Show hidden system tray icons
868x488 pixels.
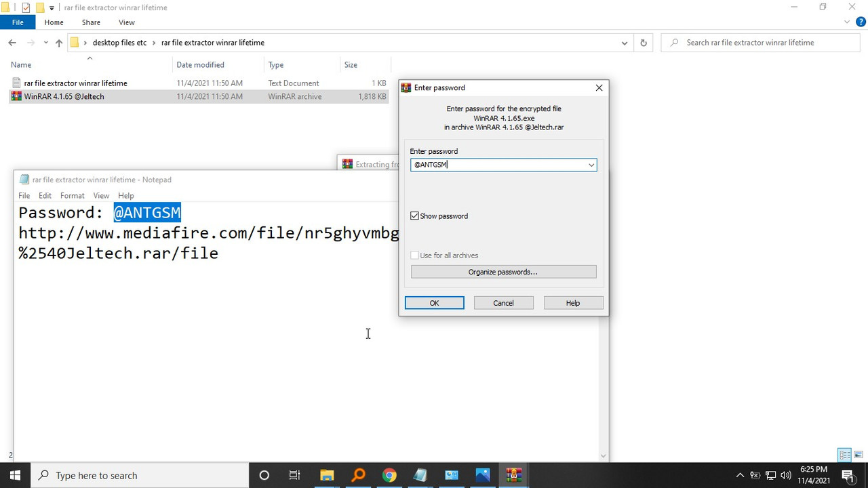pyautogui.click(x=740, y=475)
